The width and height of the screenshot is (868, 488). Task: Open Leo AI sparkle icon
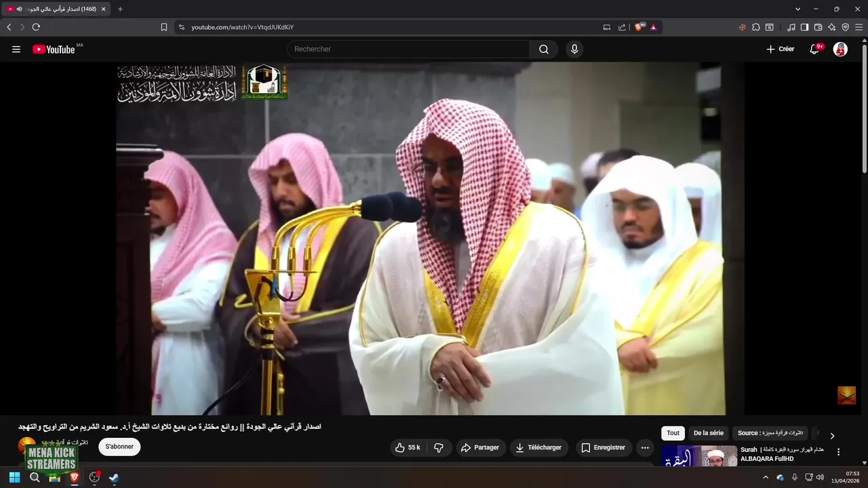click(x=832, y=27)
